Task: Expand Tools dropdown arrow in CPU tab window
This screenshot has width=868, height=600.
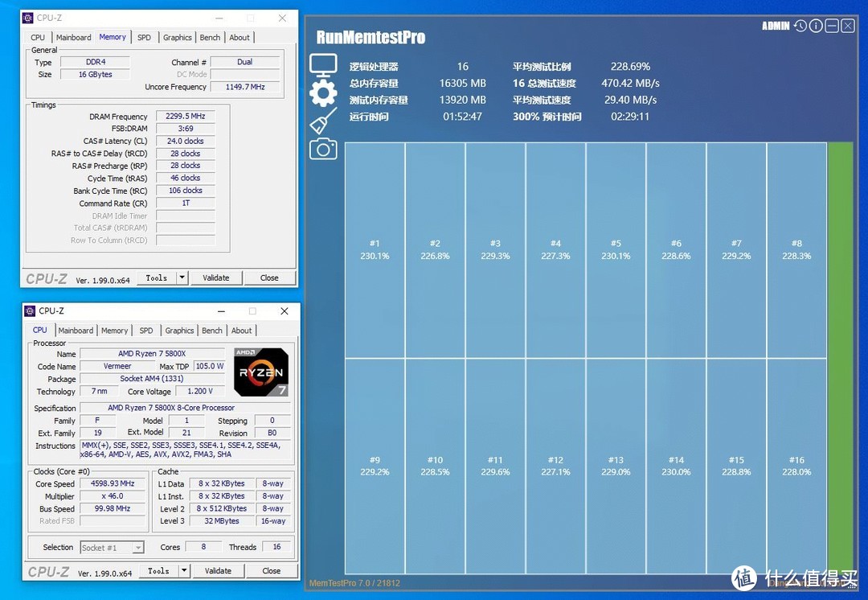Action: (x=184, y=570)
